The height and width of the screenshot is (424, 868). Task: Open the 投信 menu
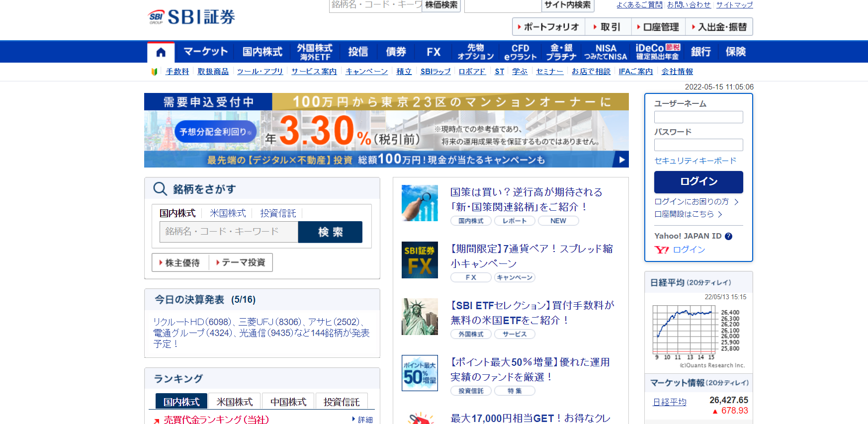pyautogui.click(x=358, y=52)
